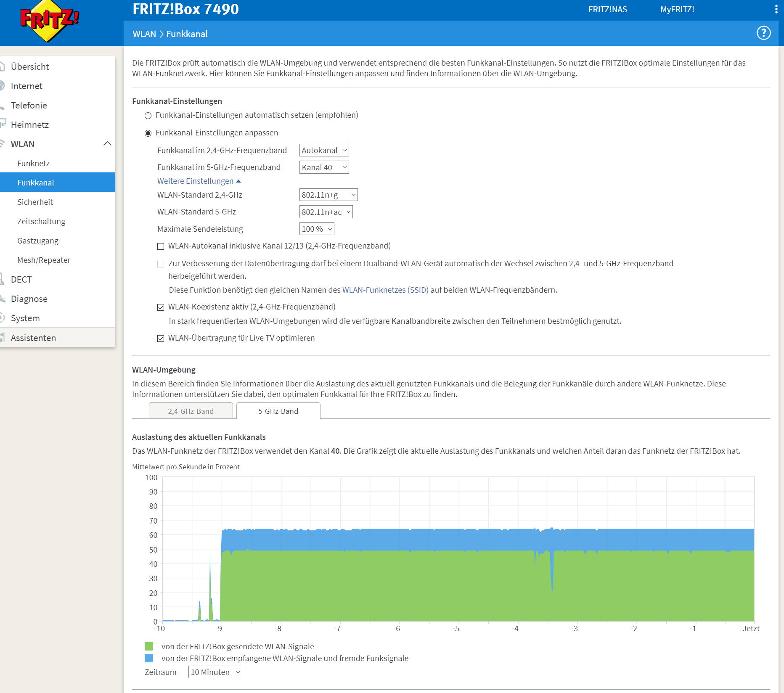The height and width of the screenshot is (693, 784).
Task: Open the three-dot options menu
Action: (x=776, y=9)
